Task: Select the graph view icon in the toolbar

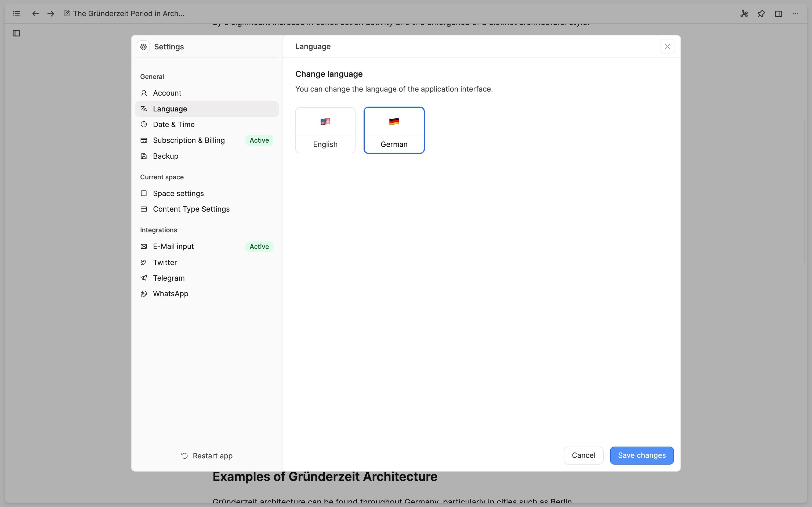Action: (x=744, y=14)
